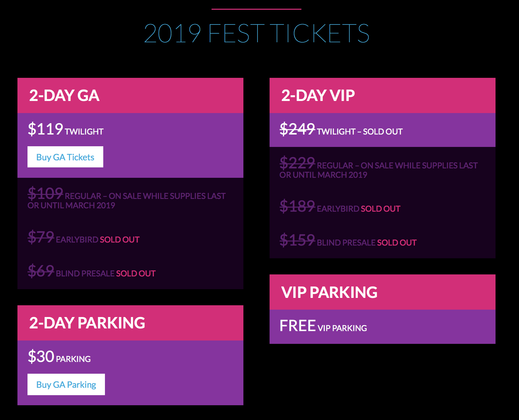
Task: Click the pink divider line above heading
Action: click(256, 9)
